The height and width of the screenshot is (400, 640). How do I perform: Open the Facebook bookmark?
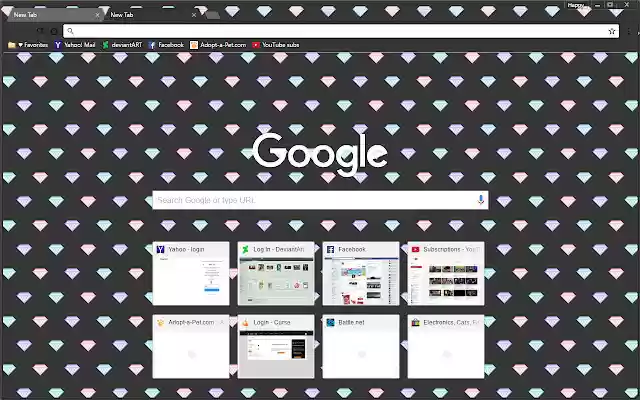click(166, 45)
